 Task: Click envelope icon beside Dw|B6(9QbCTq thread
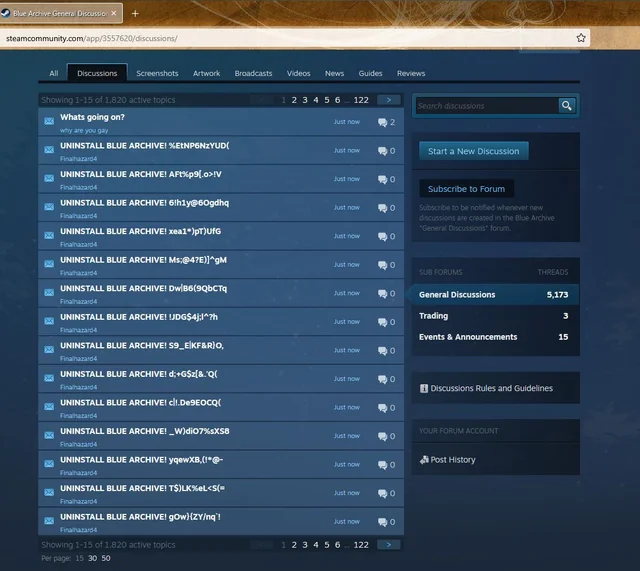click(x=49, y=293)
